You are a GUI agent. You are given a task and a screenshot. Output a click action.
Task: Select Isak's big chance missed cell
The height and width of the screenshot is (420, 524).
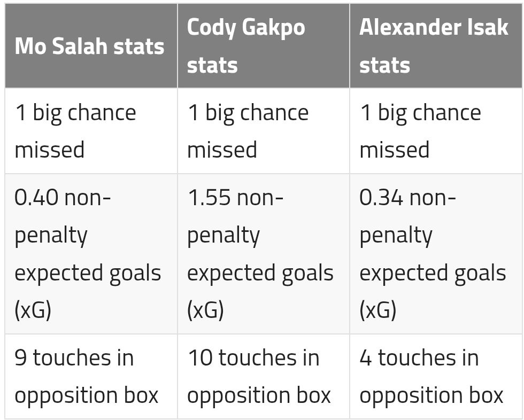[435, 131]
